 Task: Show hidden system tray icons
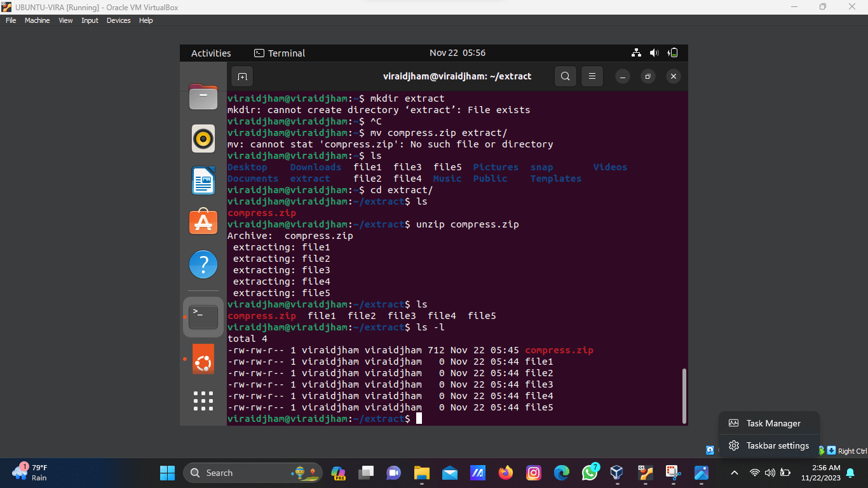pos(735,473)
